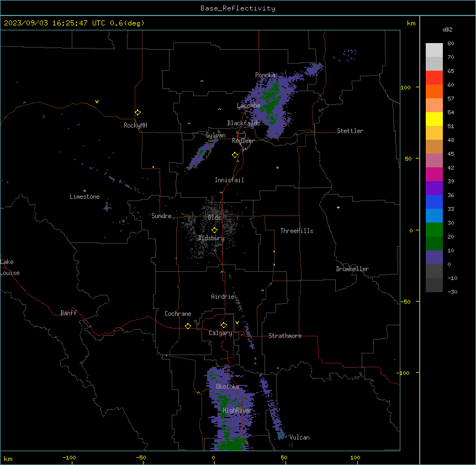476x465 pixels.
Task: Select the Limestone label
Action: click(x=84, y=197)
